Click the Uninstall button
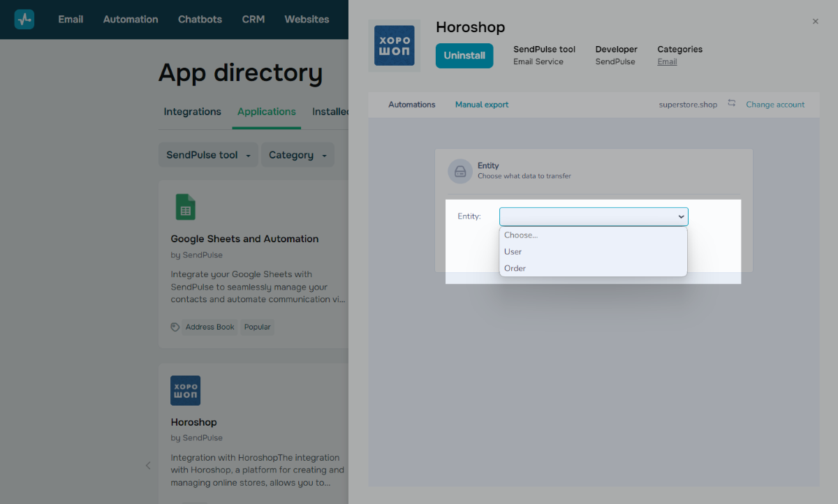 (x=464, y=56)
